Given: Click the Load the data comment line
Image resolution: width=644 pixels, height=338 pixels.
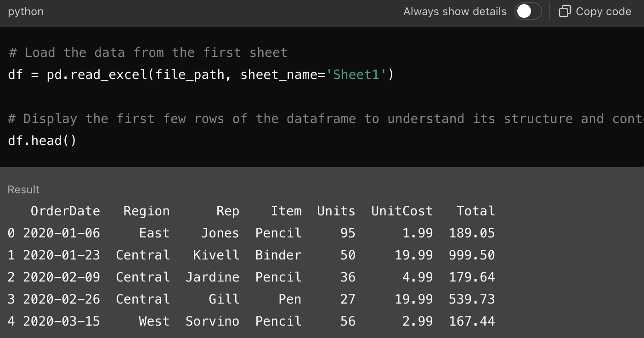Looking at the screenshot, I should (x=148, y=52).
